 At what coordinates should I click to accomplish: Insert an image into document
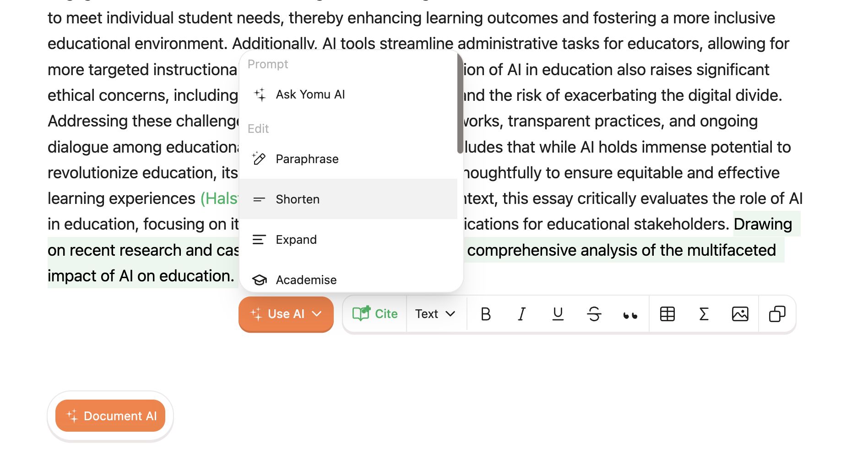740,314
